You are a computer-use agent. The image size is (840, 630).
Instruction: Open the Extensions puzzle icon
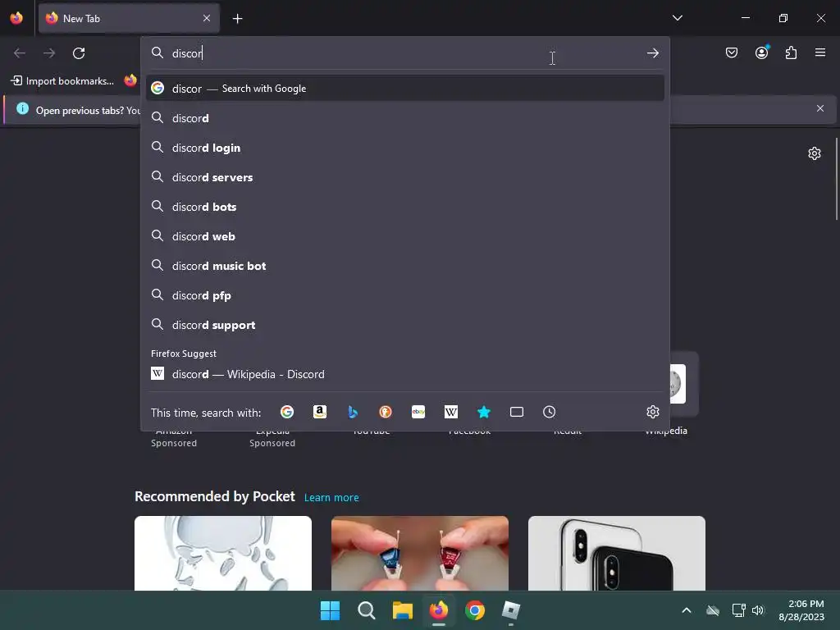(x=791, y=52)
